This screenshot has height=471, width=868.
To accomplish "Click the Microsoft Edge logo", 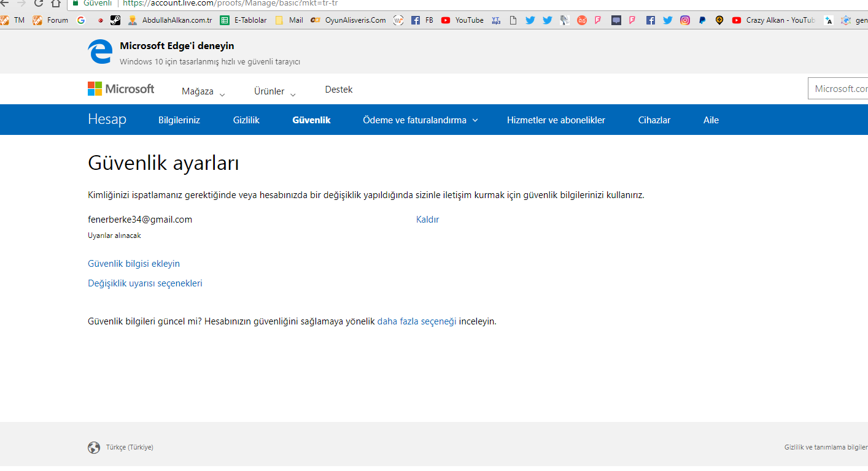I will click(x=100, y=52).
